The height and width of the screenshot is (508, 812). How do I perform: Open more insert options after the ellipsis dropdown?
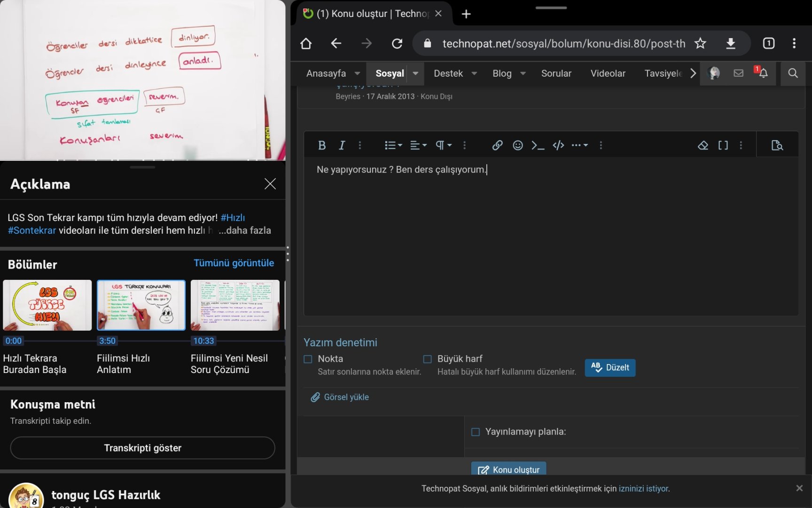(x=601, y=145)
